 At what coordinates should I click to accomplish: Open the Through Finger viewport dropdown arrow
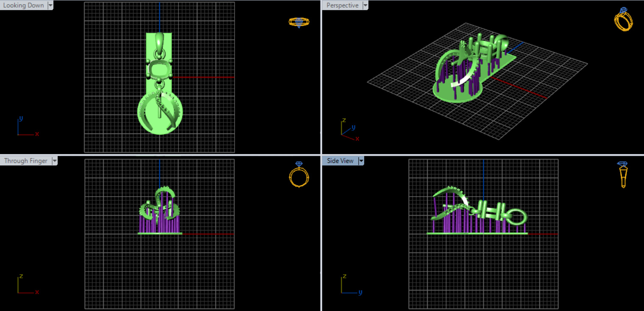pos(54,161)
